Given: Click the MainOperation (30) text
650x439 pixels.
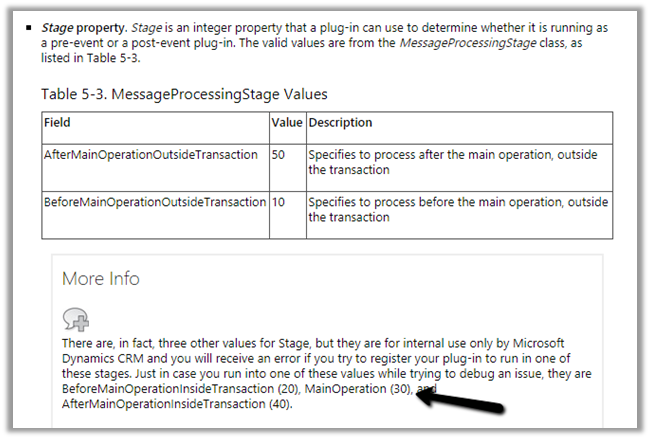Looking at the screenshot, I should pyautogui.click(x=345, y=387).
